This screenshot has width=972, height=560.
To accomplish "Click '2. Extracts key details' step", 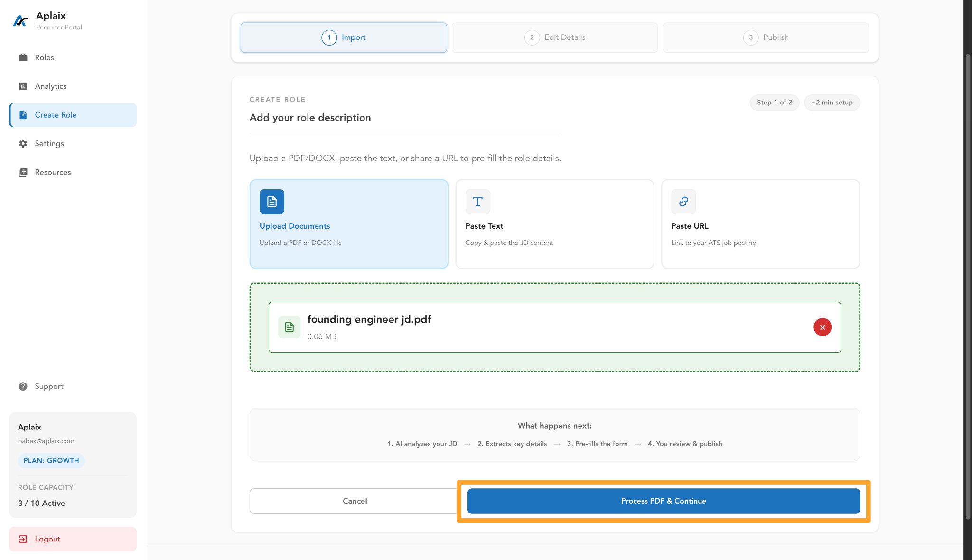I will point(512,444).
